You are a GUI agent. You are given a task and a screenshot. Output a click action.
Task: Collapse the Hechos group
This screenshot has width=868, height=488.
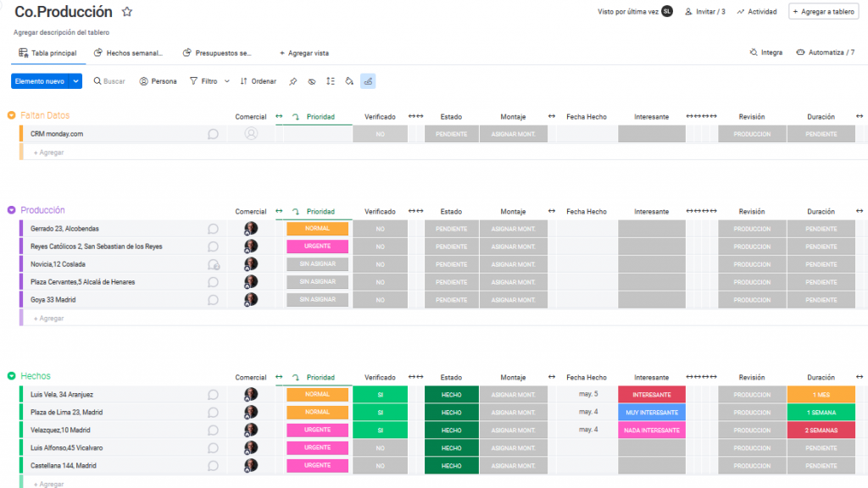[11, 376]
